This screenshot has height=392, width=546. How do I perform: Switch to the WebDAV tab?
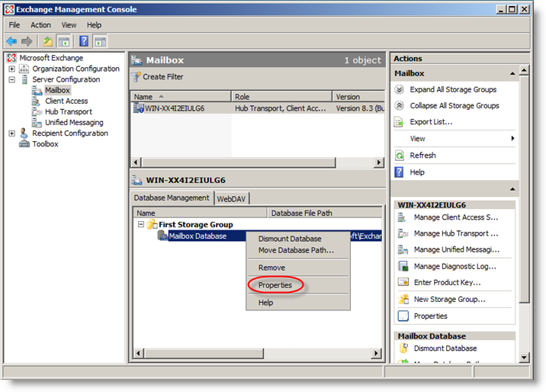[x=232, y=199]
